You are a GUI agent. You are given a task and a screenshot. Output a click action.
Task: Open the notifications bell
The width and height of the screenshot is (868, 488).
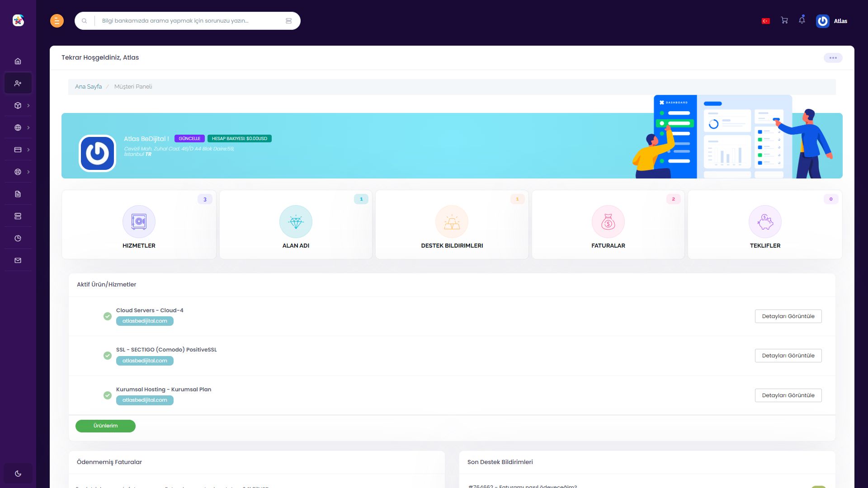click(x=802, y=20)
